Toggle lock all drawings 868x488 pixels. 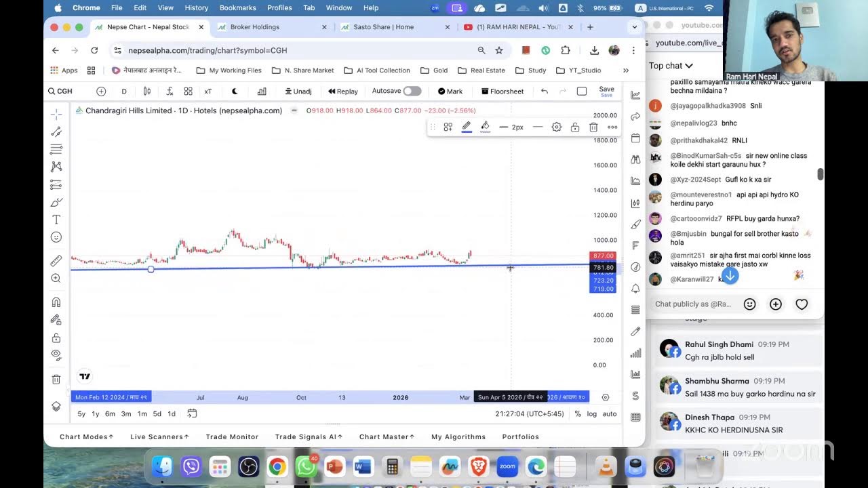(56, 338)
